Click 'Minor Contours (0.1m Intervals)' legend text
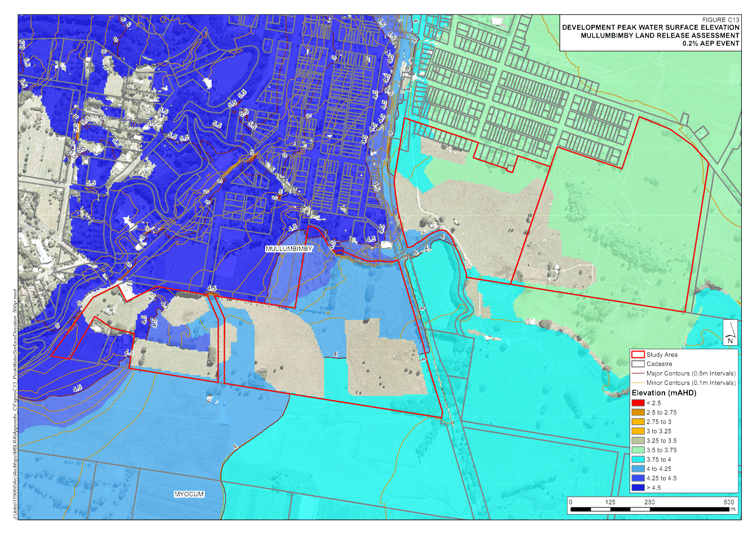The height and width of the screenshot is (534, 756). (x=691, y=383)
